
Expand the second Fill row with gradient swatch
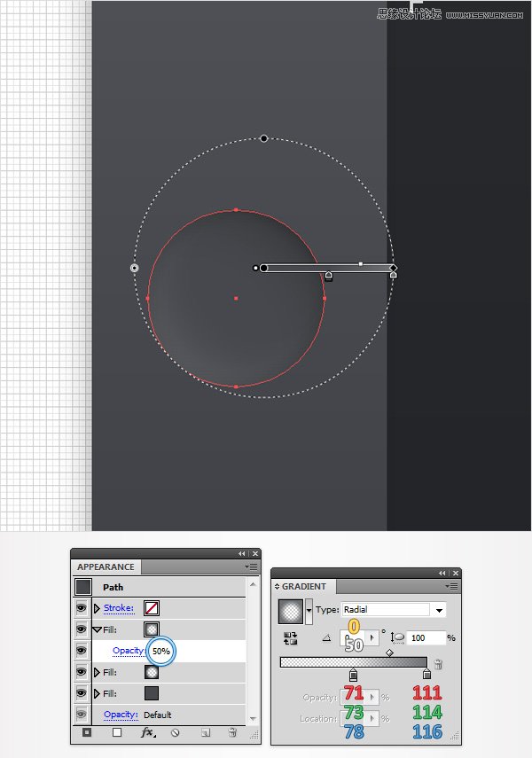coord(97,672)
